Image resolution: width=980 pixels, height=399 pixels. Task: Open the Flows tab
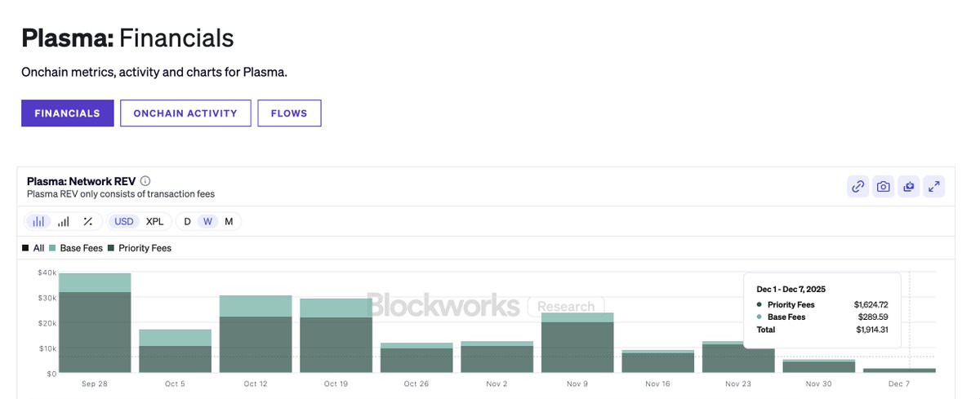(x=289, y=113)
